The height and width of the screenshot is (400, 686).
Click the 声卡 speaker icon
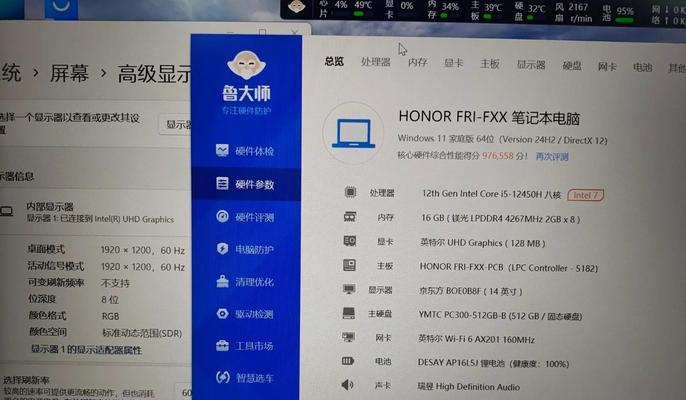(x=347, y=385)
